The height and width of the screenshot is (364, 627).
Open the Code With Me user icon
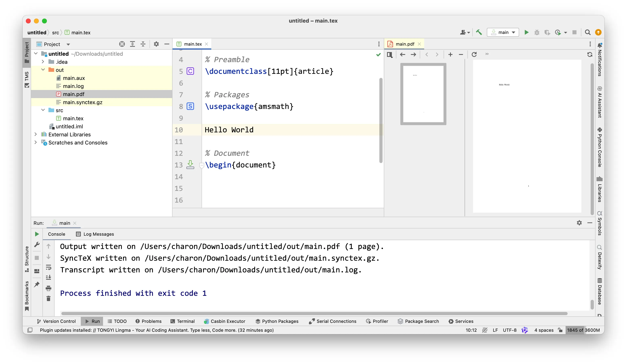(x=465, y=32)
